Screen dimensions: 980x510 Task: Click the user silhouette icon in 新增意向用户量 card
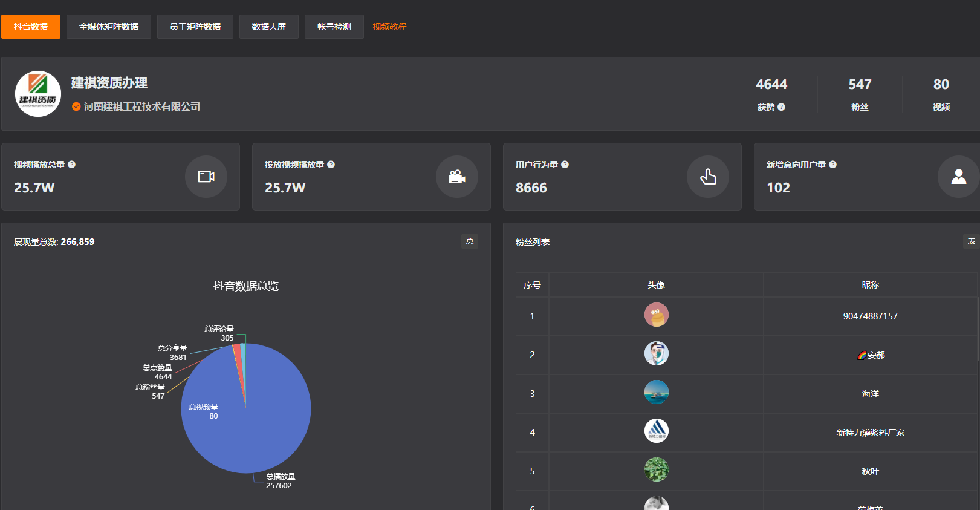[959, 177]
